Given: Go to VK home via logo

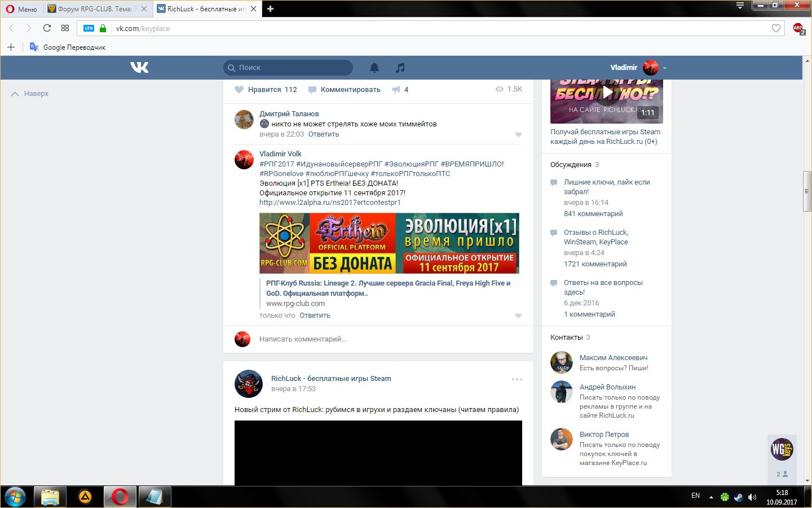Looking at the screenshot, I should coord(139,67).
